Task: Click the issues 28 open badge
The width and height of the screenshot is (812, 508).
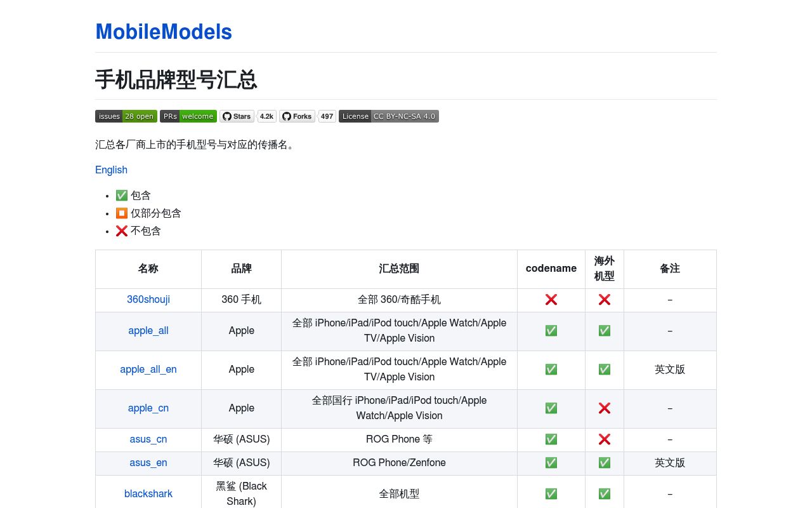Action: click(126, 116)
